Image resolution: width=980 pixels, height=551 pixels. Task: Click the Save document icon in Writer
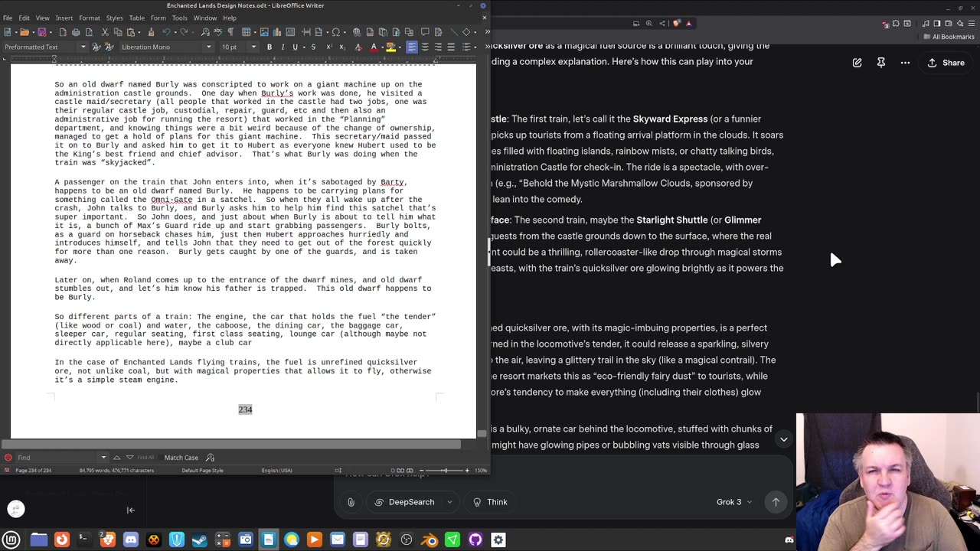coord(42,32)
